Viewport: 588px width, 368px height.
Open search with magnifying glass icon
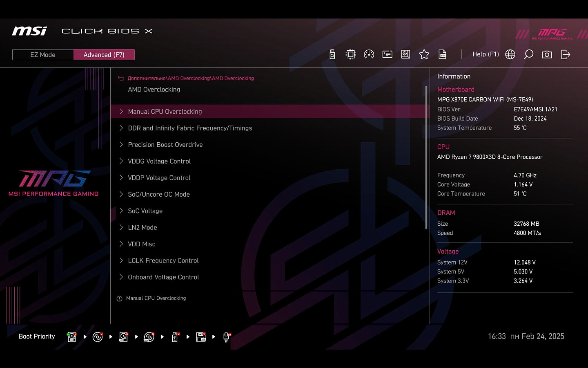pos(528,54)
